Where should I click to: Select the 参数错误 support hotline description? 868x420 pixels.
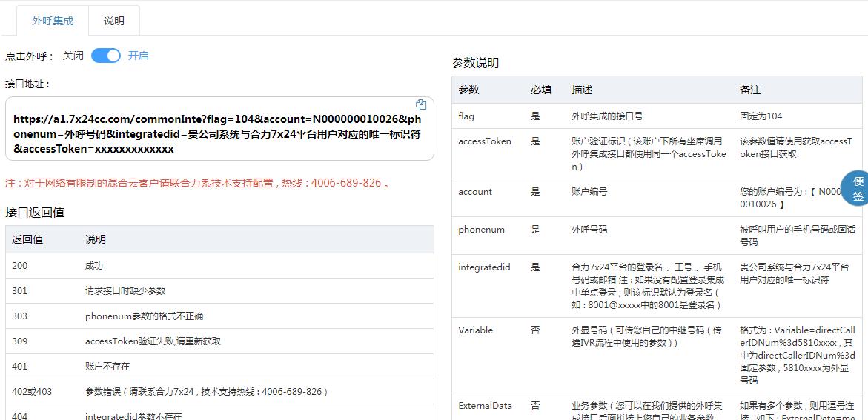tap(207, 392)
